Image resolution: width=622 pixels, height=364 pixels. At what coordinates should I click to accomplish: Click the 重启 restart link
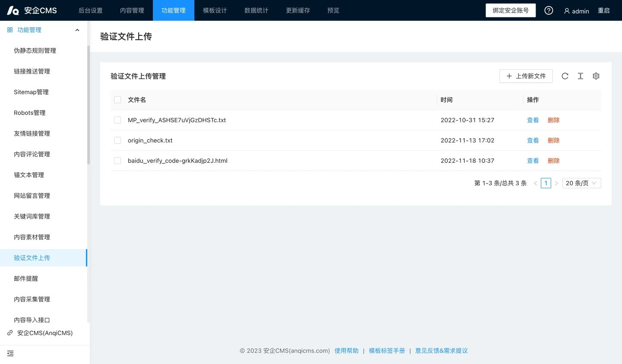pos(604,10)
